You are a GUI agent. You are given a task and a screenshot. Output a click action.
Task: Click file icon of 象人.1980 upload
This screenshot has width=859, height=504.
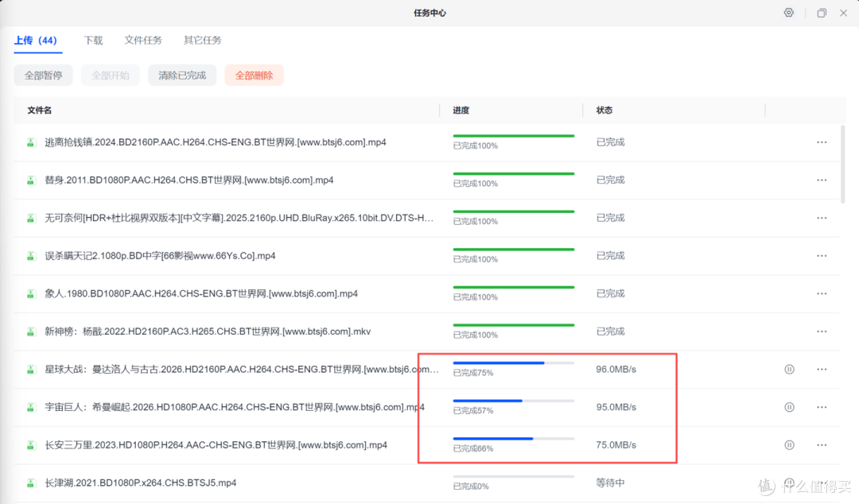pos(31,293)
